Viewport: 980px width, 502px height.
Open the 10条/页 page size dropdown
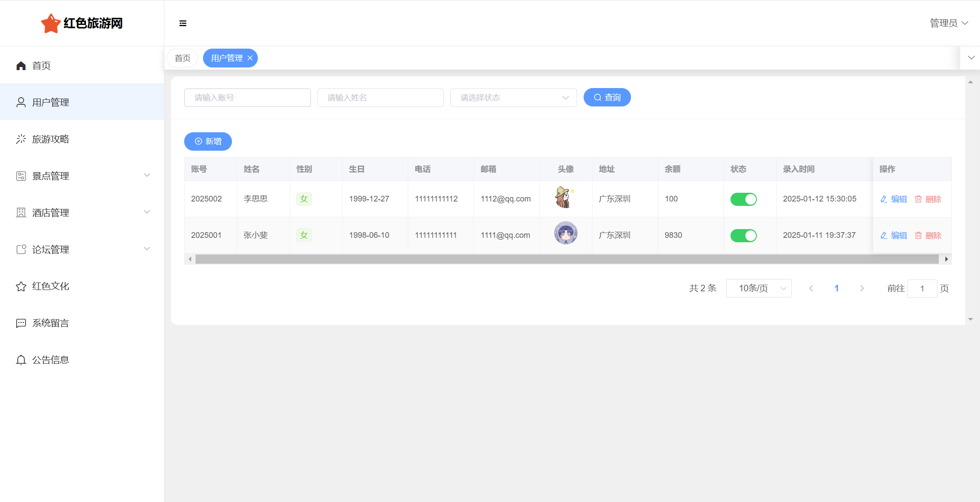(759, 288)
